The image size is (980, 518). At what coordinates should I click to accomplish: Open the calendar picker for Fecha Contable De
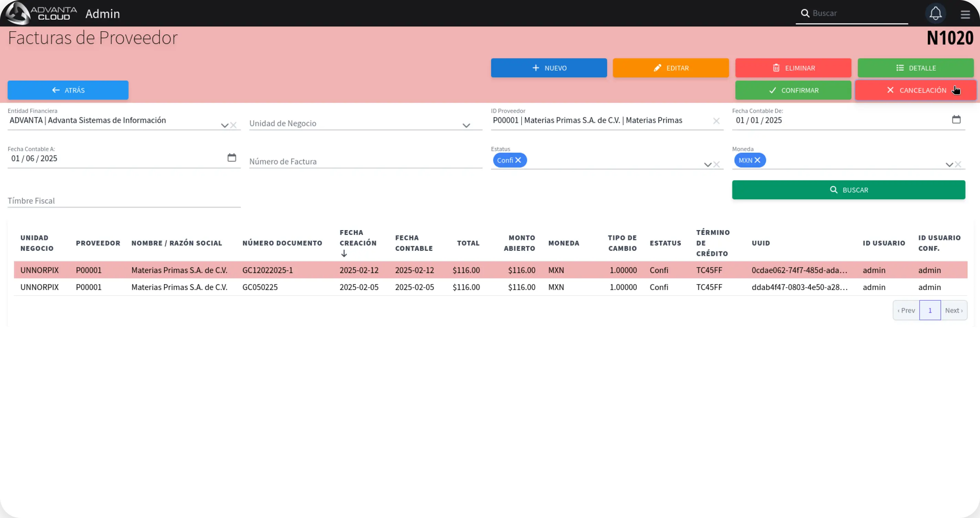(957, 119)
